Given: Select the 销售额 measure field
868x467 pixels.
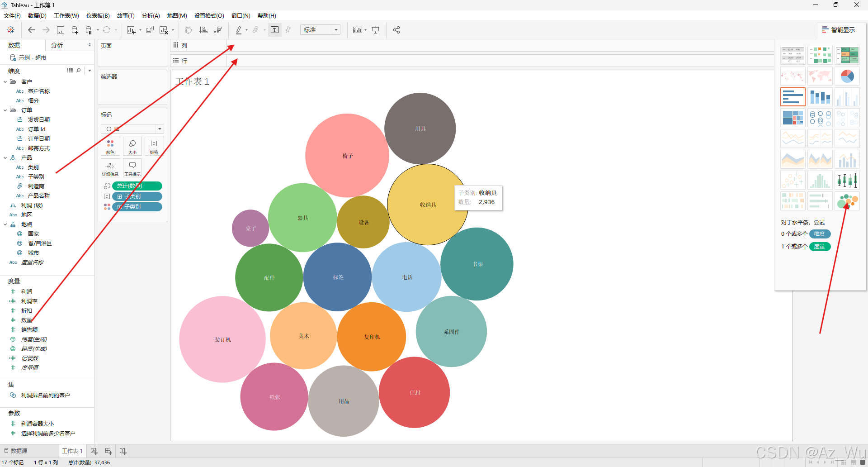Looking at the screenshot, I should point(29,330).
